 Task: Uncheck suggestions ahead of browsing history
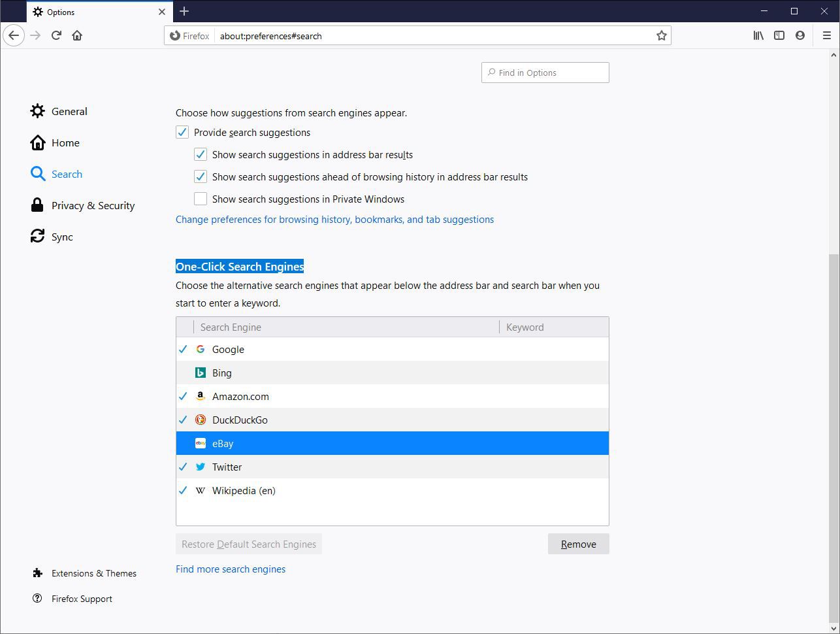point(201,177)
